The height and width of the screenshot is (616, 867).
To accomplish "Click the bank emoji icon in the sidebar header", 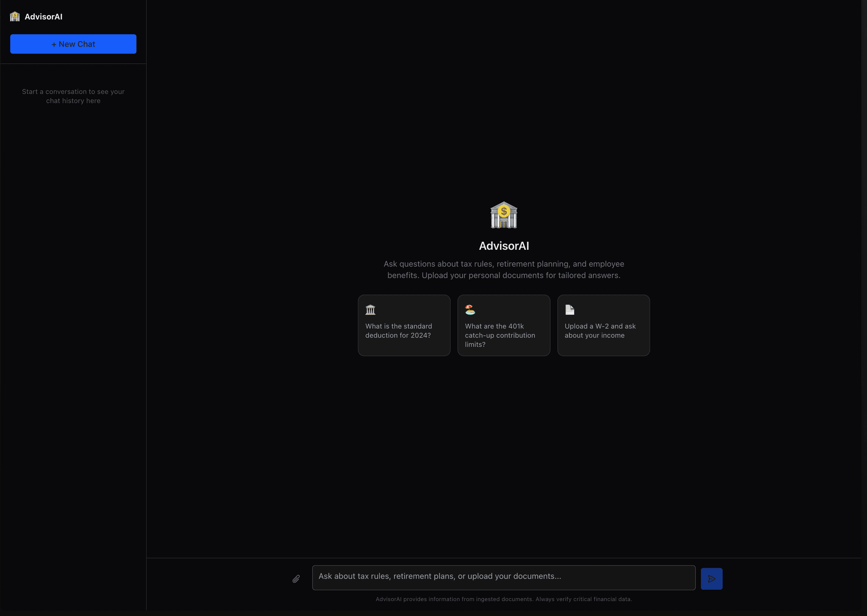I will pos(15,16).
